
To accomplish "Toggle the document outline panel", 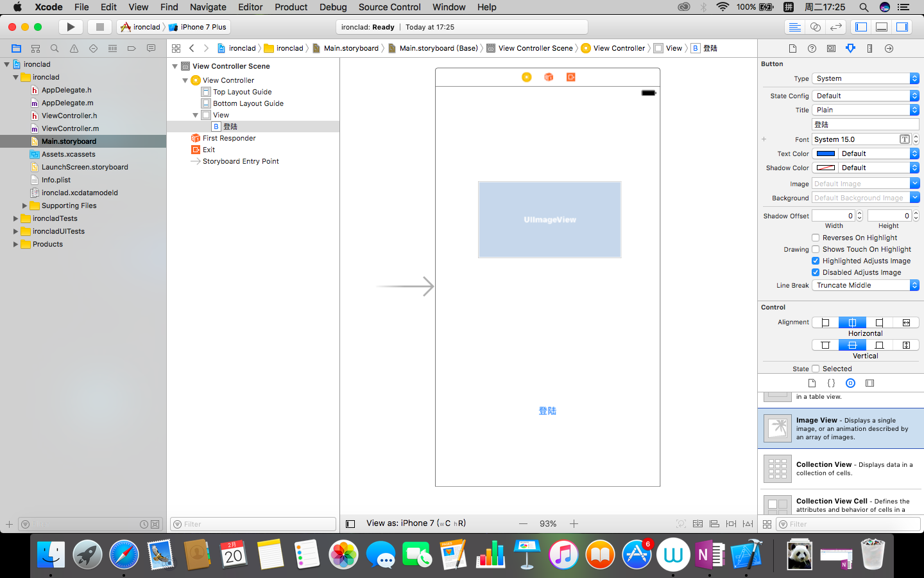I will pos(350,523).
